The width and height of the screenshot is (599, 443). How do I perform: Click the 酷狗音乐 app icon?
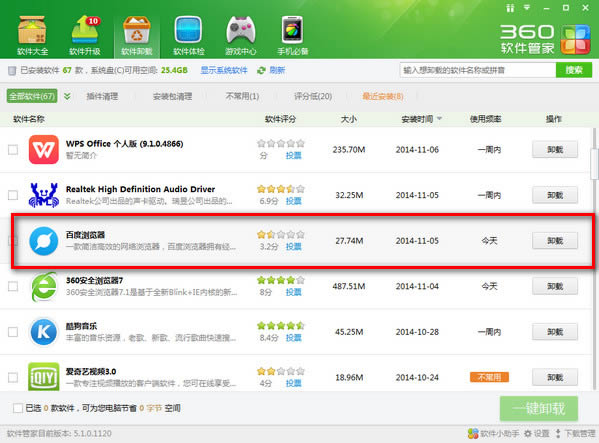tap(44, 331)
